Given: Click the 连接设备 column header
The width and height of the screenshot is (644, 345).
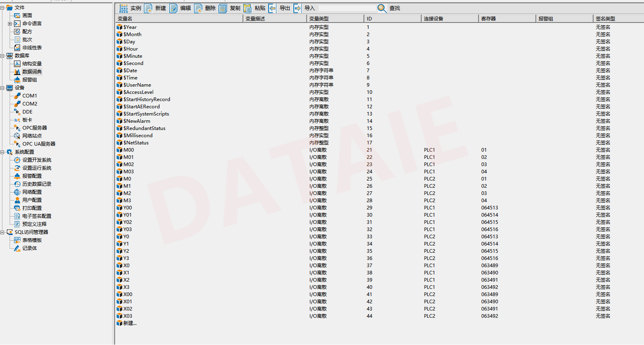Looking at the screenshot, I should click(449, 18).
